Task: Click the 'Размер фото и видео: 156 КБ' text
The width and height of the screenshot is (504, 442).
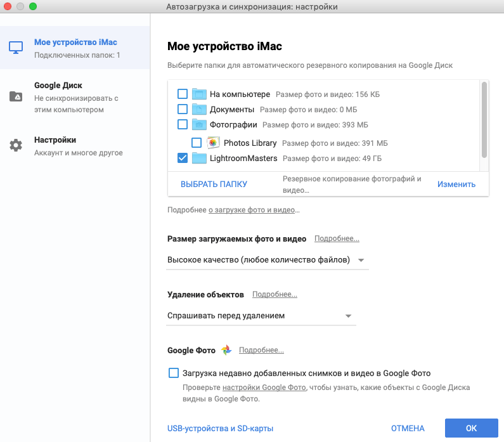Action: click(328, 94)
